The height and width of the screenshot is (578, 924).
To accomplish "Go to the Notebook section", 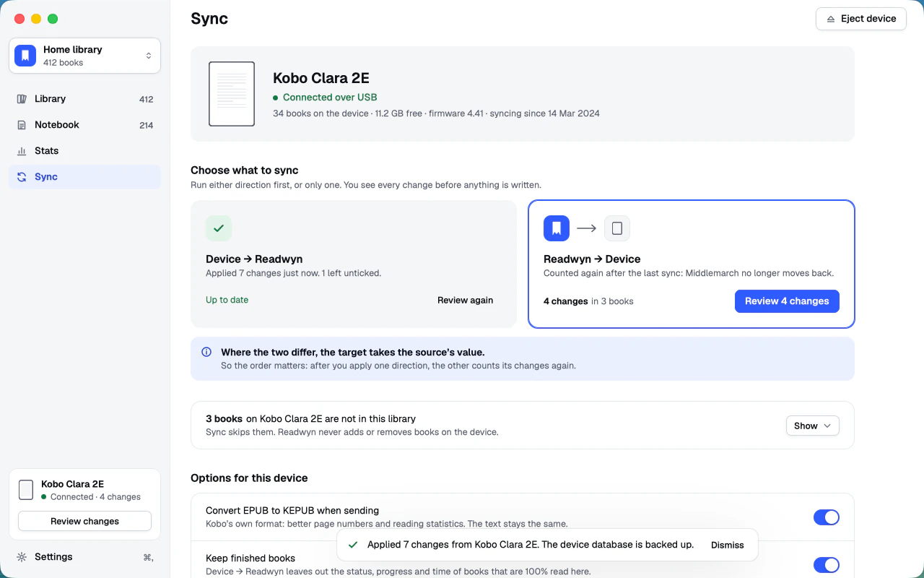I will click(x=84, y=125).
